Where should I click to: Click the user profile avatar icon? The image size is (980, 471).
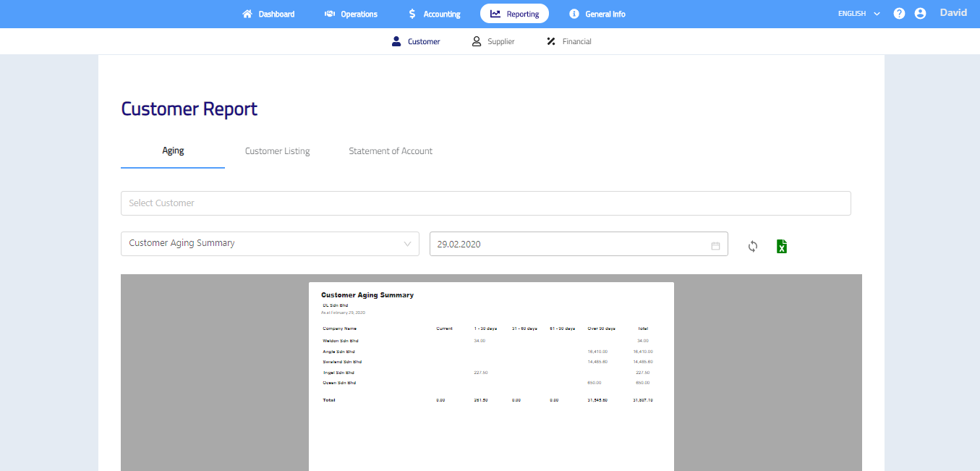[x=920, y=14]
